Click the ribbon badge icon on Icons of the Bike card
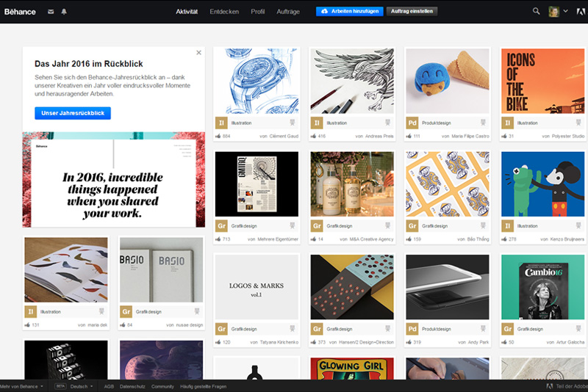The height and width of the screenshot is (392, 588). [x=578, y=123]
